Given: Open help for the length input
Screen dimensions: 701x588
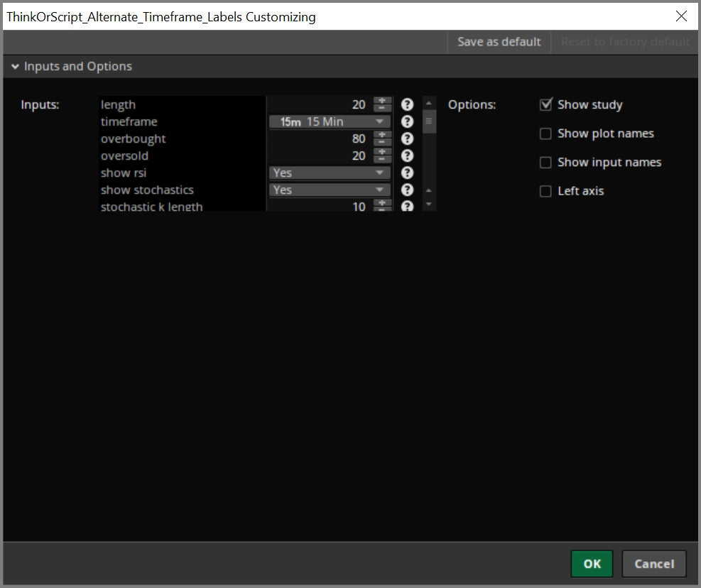Looking at the screenshot, I should click(x=407, y=104).
